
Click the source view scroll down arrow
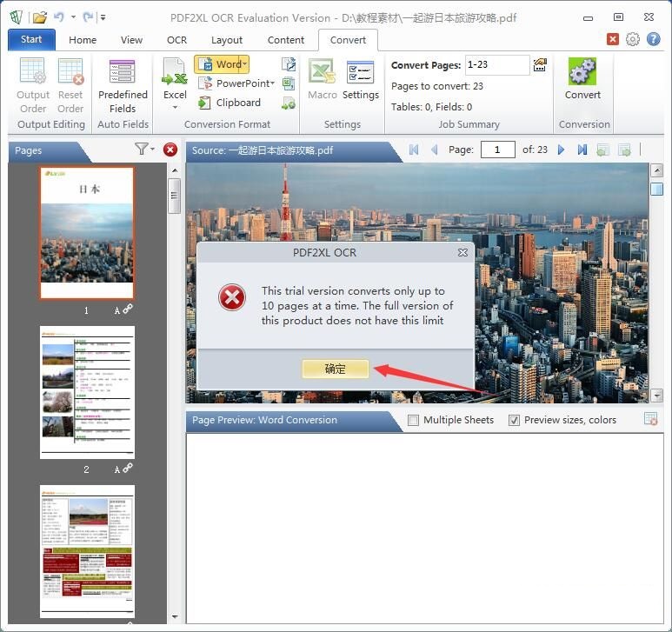(x=656, y=396)
